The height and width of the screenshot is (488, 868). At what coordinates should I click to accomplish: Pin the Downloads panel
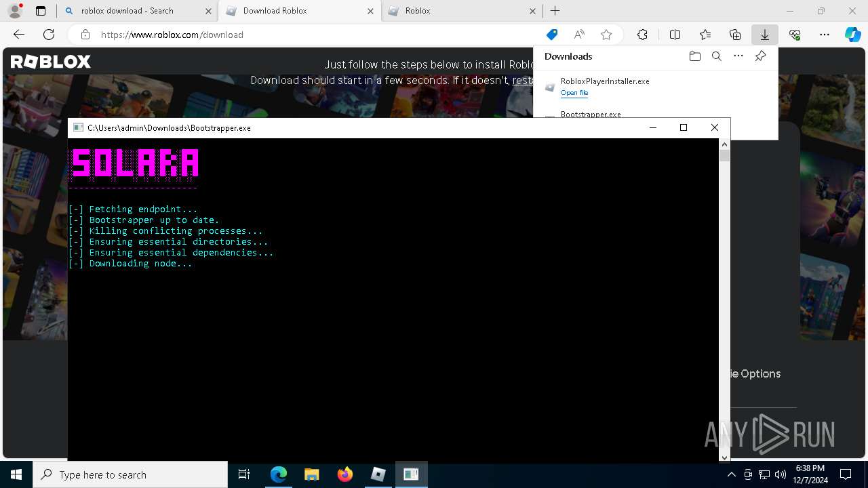click(x=760, y=56)
